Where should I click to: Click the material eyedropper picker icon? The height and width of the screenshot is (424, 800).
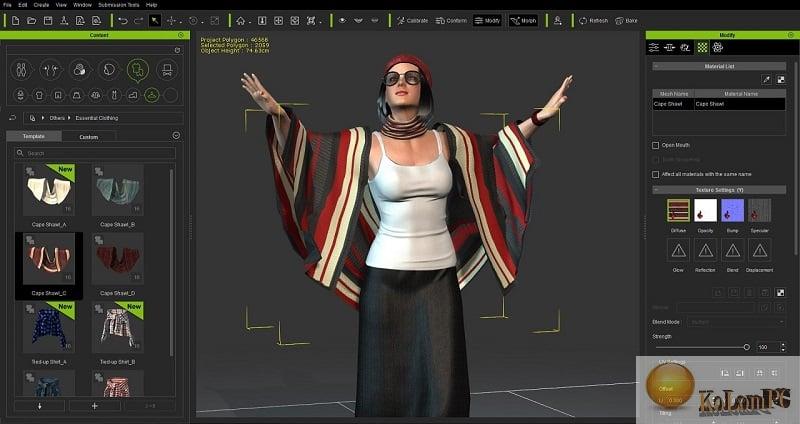766,79
